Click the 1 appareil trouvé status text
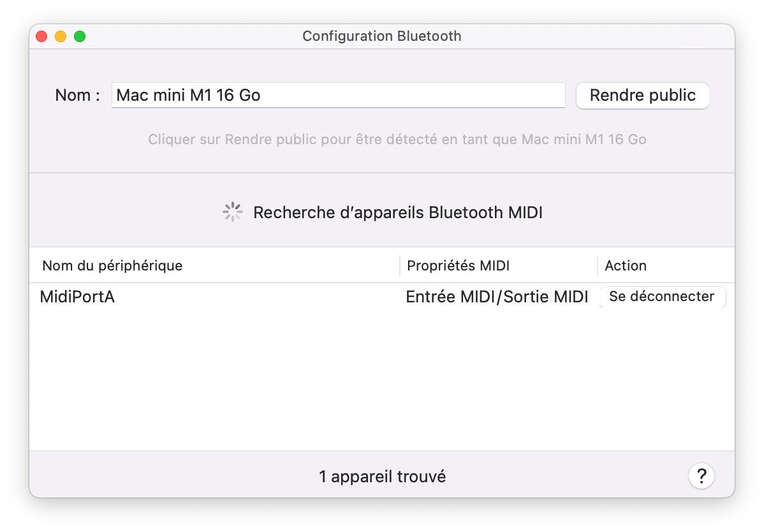This screenshot has width=764, height=532. [x=382, y=477]
